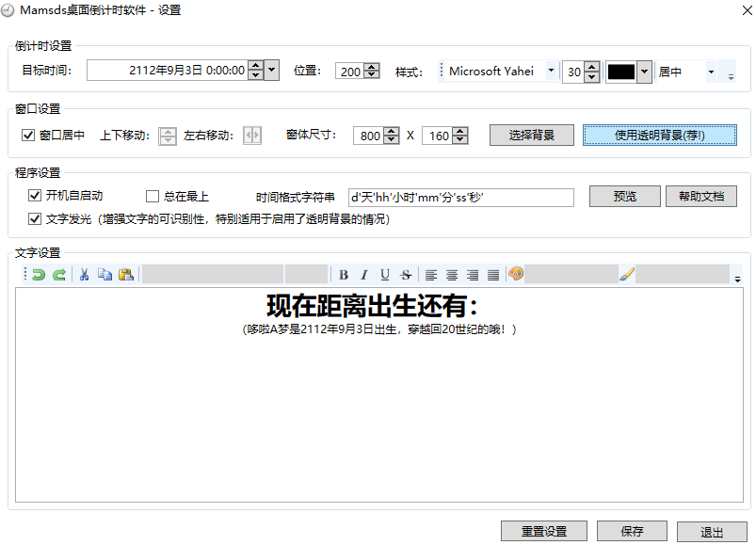The height and width of the screenshot is (545, 756).
Task: Decrease window width 800
Action: coord(392,139)
